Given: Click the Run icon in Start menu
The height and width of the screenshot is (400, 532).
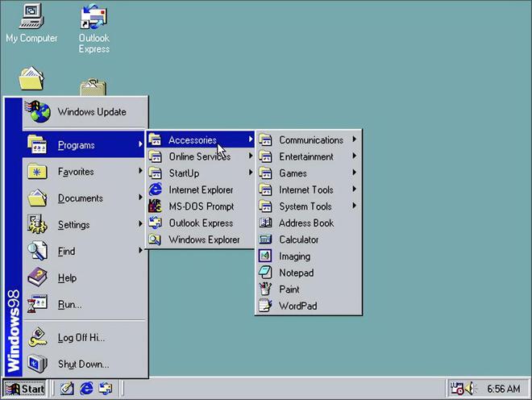Looking at the screenshot, I should [37, 303].
